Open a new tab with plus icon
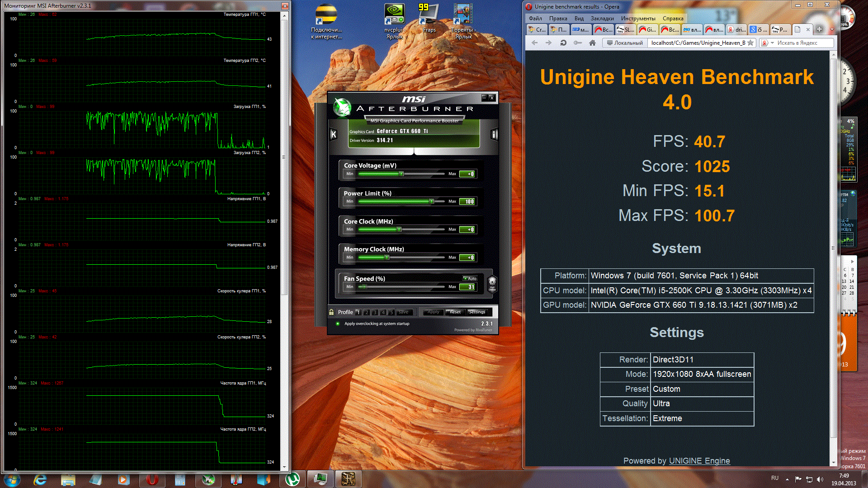The width and height of the screenshot is (868, 488). pyautogui.click(x=819, y=29)
